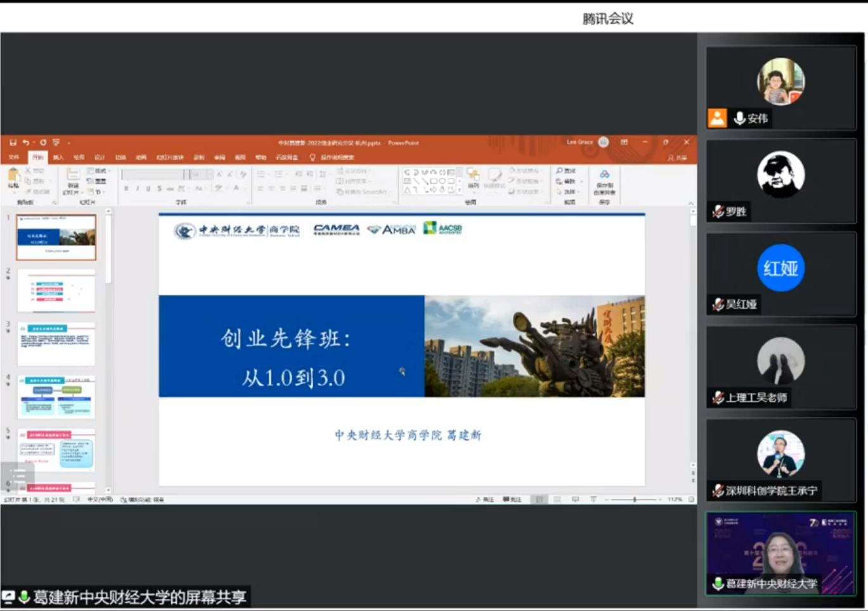Viewport: 868px width, 611px height.
Task: Collapse the ribbon using the chevron
Action: pyautogui.click(x=690, y=203)
